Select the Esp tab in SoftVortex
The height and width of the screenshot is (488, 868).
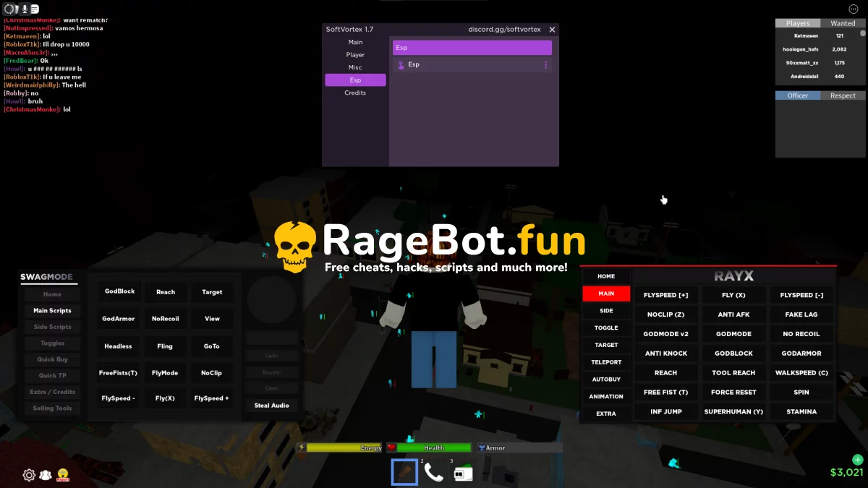pyautogui.click(x=355, y=80)
